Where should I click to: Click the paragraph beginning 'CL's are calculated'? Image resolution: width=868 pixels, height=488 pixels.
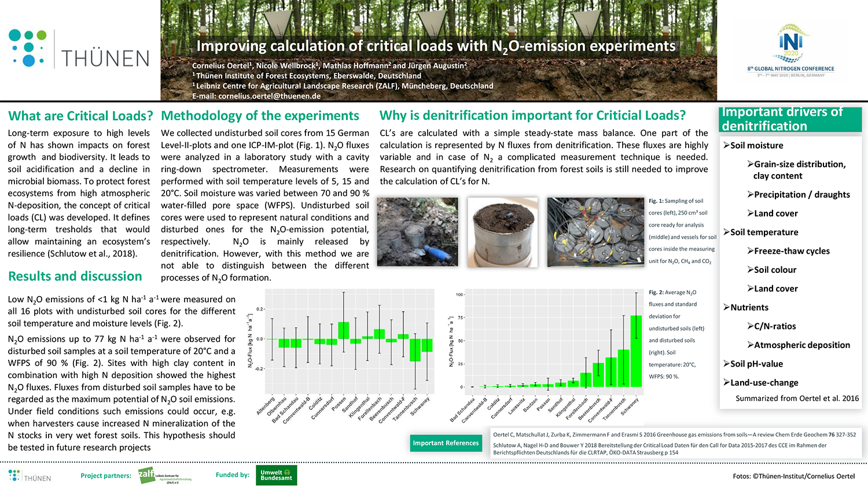coord(544,157)
